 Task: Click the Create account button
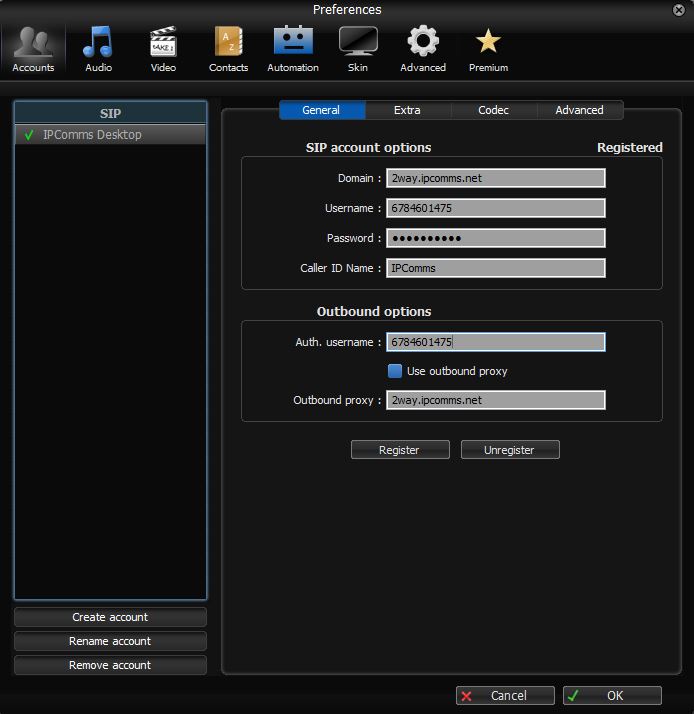[110, 617]
